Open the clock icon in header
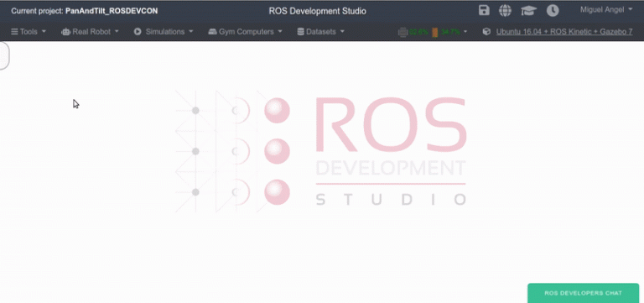This screenshot has width=644, height=303. pyautogui.click(x=553, y=10)
